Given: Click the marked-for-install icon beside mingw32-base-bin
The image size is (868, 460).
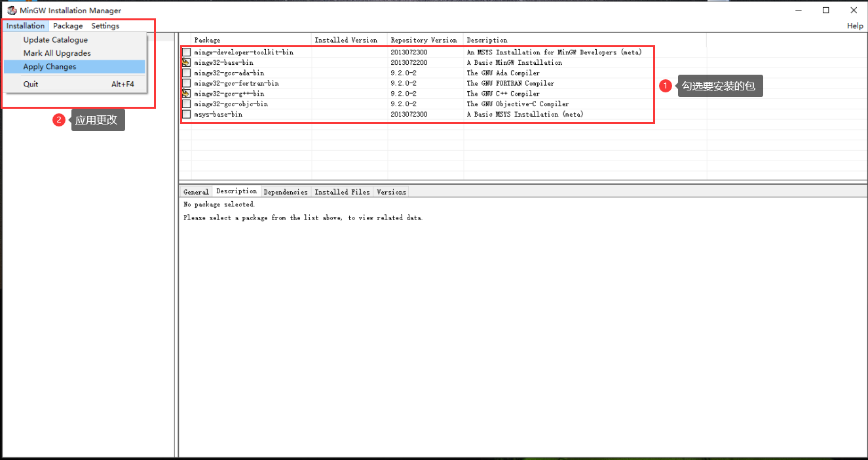Looking at the screenshot, I should (186, 62).
